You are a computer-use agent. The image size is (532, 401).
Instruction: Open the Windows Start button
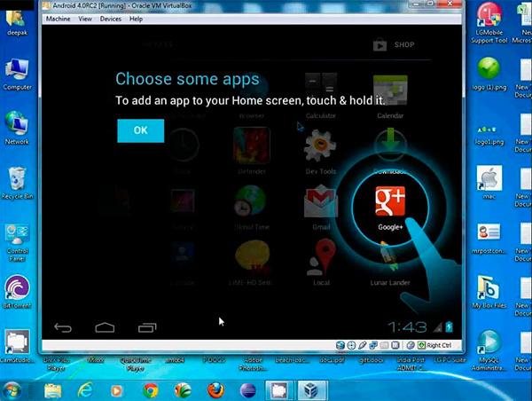[12, 391]
